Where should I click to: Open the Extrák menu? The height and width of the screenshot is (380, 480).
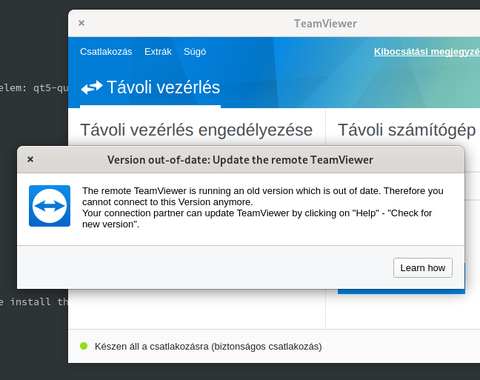pos(158,52)
